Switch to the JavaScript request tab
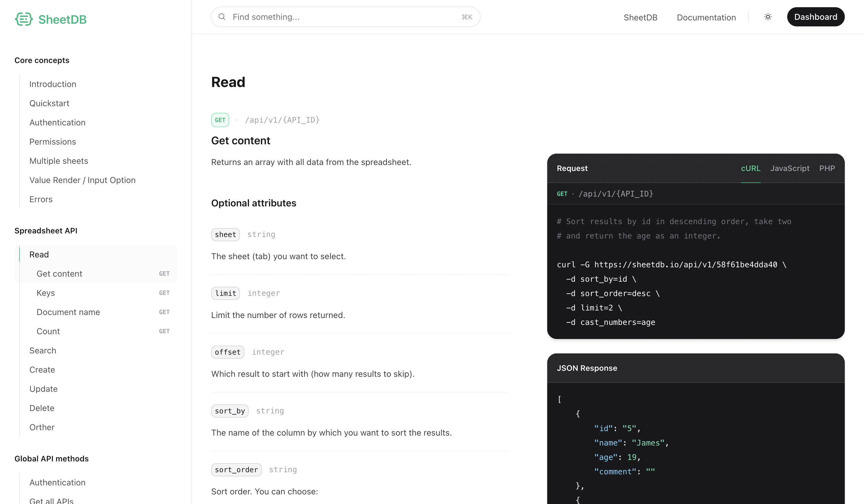This screenshot has width=864, height=504. click(790, 168)
